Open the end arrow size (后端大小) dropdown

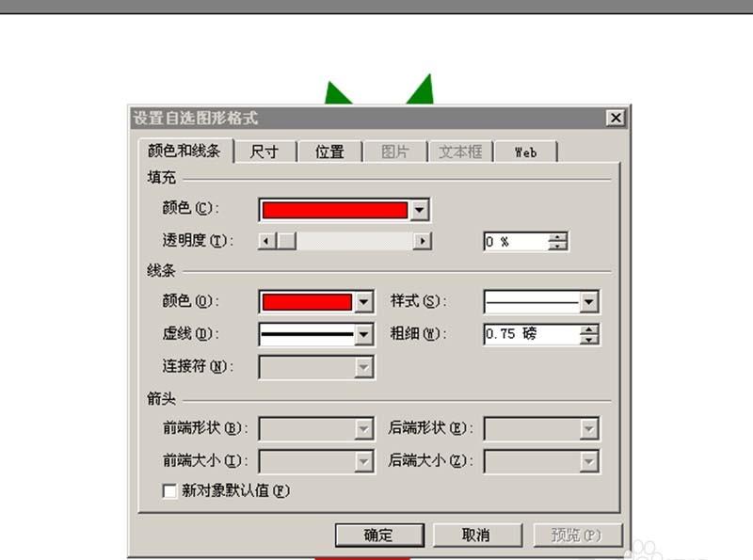(591, 461)
